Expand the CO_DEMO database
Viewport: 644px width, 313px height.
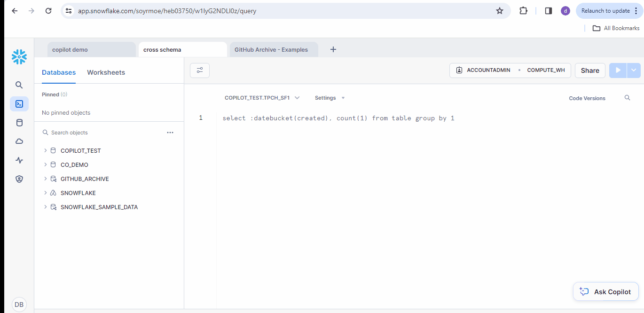coord(45,165)
